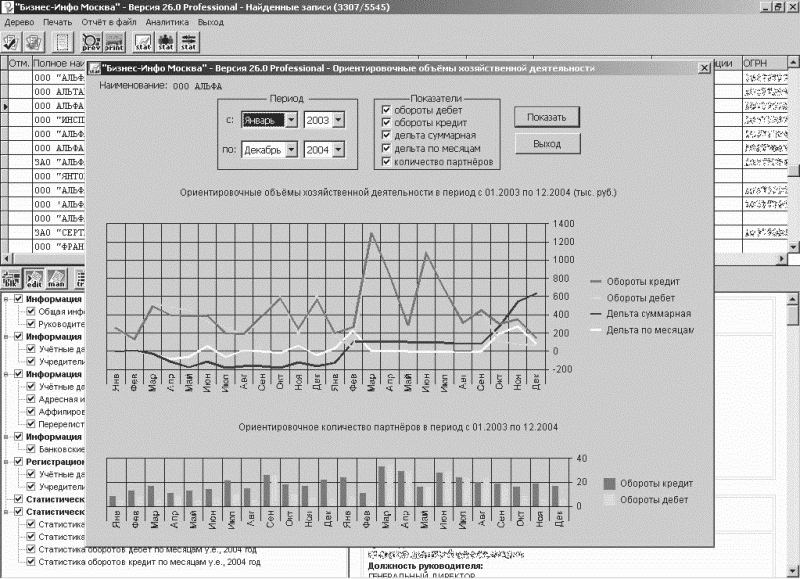Click the 'edit' icon in lower panel

pos(35,279)
